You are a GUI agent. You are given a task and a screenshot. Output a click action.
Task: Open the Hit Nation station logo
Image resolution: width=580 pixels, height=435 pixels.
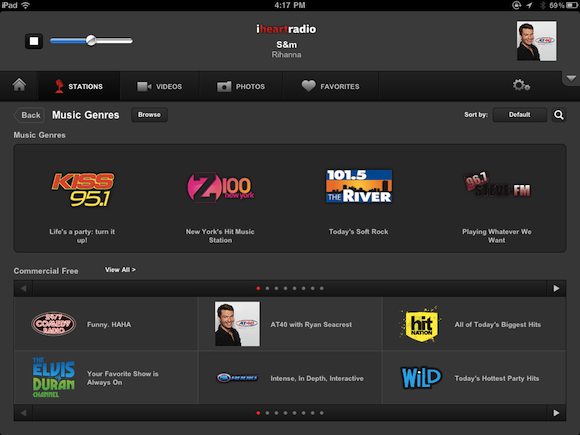click(x=421, y=324)
